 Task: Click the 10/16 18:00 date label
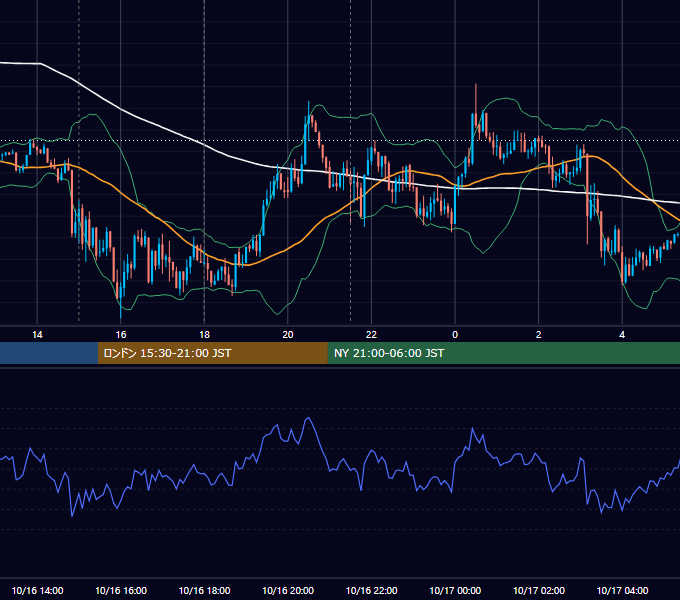click(x=204, y=590)
